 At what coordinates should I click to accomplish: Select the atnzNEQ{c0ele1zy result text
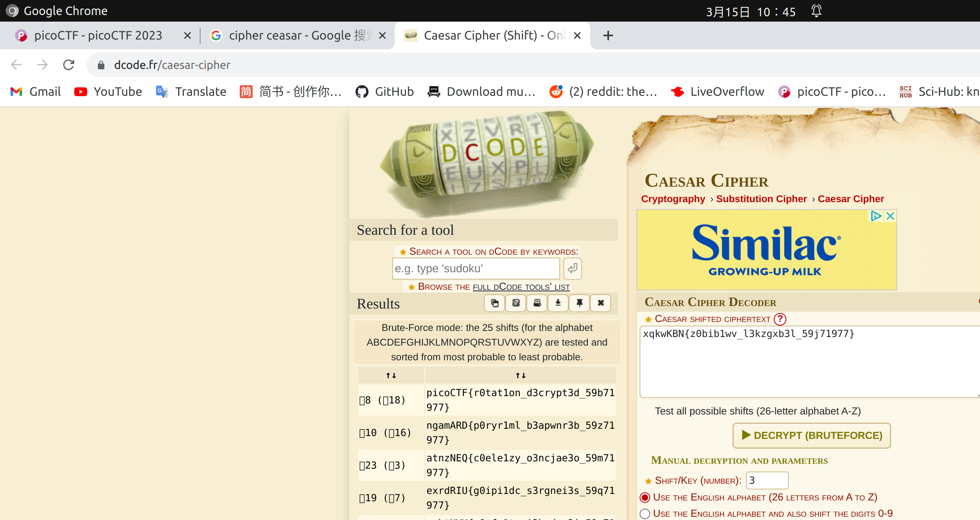click(521, 465)
